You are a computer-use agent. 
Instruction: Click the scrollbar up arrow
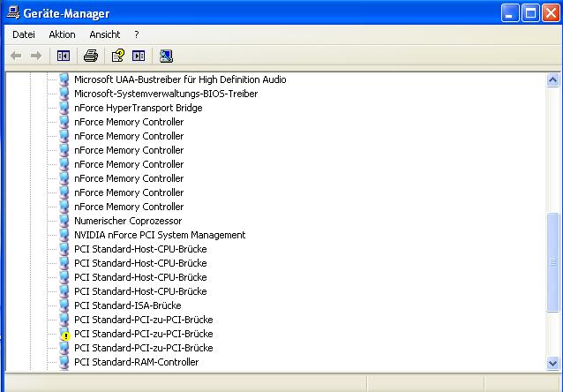[552, 79]
